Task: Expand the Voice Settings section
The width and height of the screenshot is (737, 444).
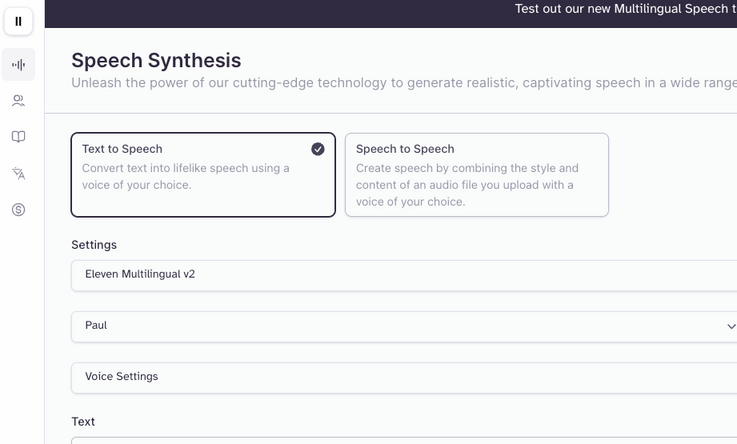Action: click(x=404, y=378)
